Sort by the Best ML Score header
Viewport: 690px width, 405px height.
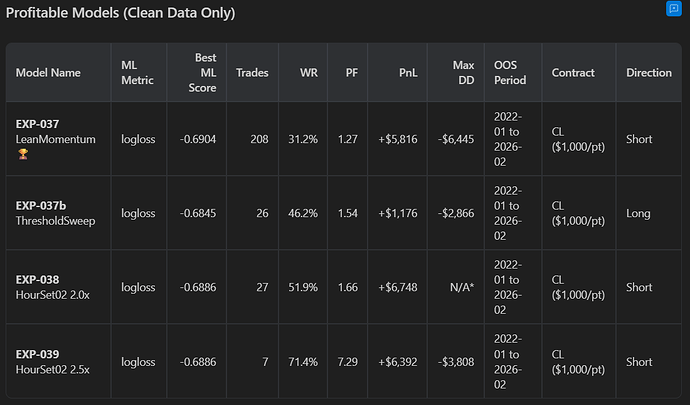(x=200, y=73)
